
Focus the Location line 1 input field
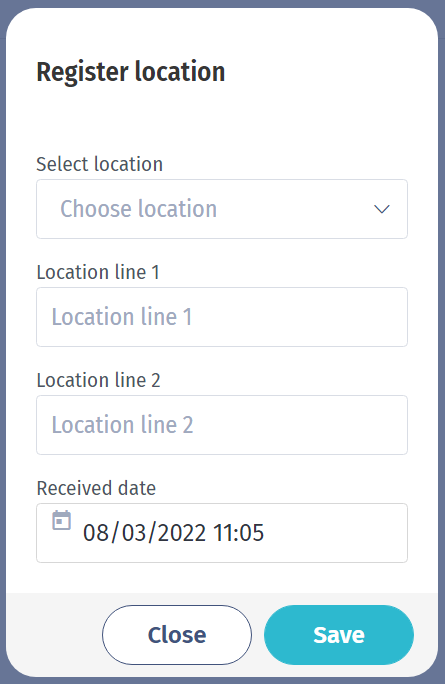pos(222,317)
